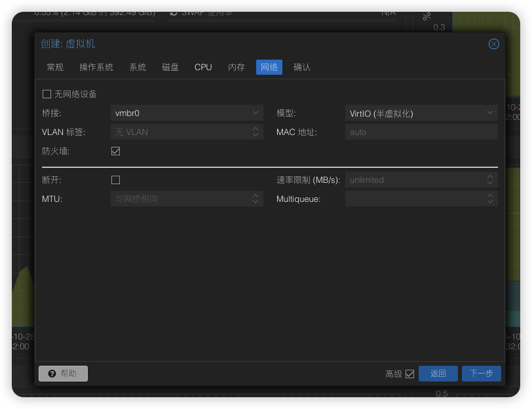Screen dimensions: 532x409
Task: Toggle the 无网络设备 checkbox
Action: pyautogui.click(x=47, y=94)
